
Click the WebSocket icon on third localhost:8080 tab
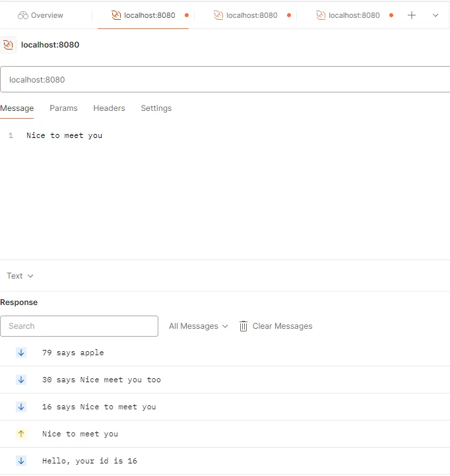(321, 15)
